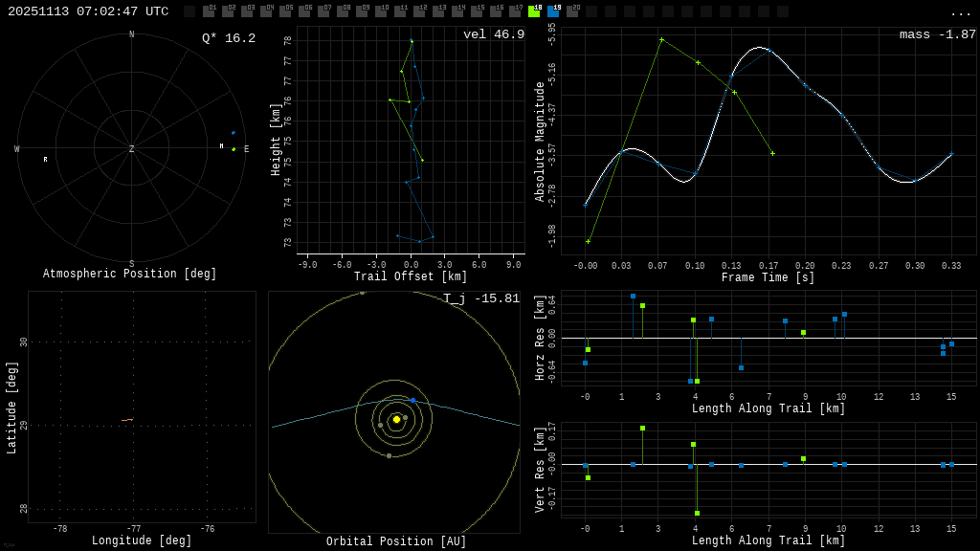Click the R marker in the polar plot

point(45,160)
